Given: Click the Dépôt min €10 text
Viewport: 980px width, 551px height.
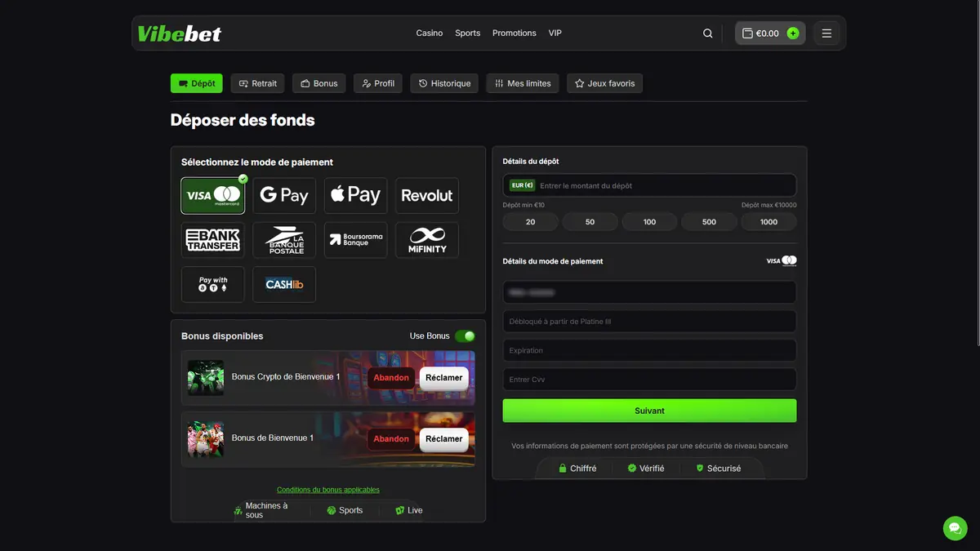Looking at the screenshot, I should tap(523, 205).
